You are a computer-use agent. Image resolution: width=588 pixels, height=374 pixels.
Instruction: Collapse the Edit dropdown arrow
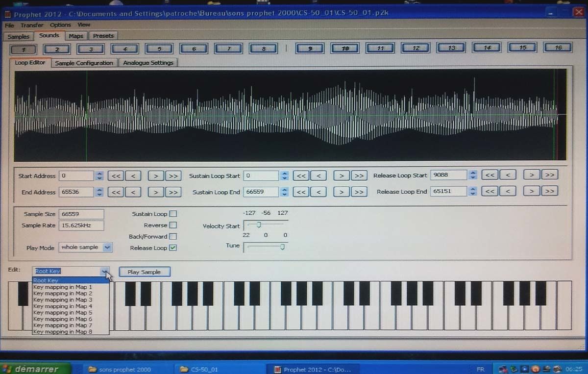[104, 271]
